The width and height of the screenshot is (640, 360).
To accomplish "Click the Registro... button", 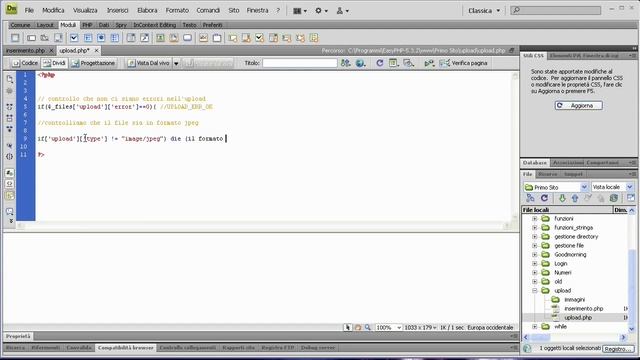I will point(618,349).
